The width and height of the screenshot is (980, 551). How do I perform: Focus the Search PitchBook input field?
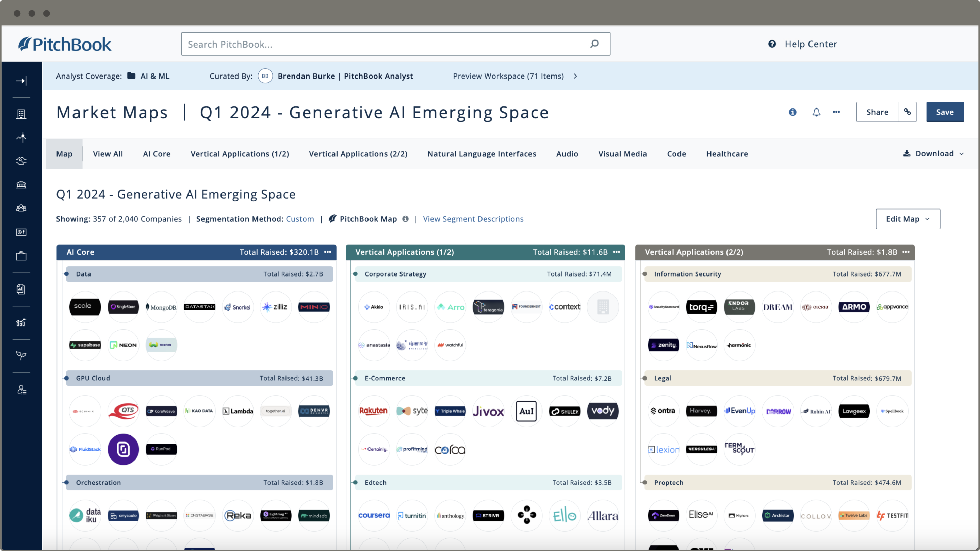point(396,44)
